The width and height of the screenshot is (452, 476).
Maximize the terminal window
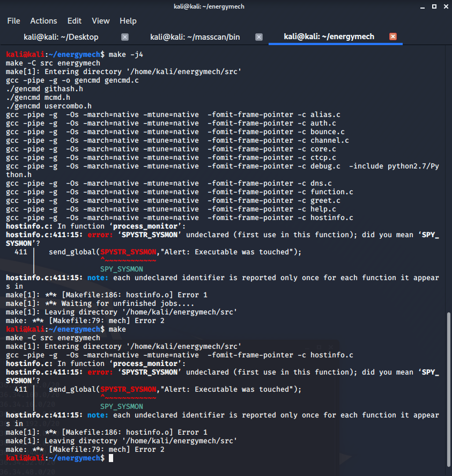(x=434, y=6)
